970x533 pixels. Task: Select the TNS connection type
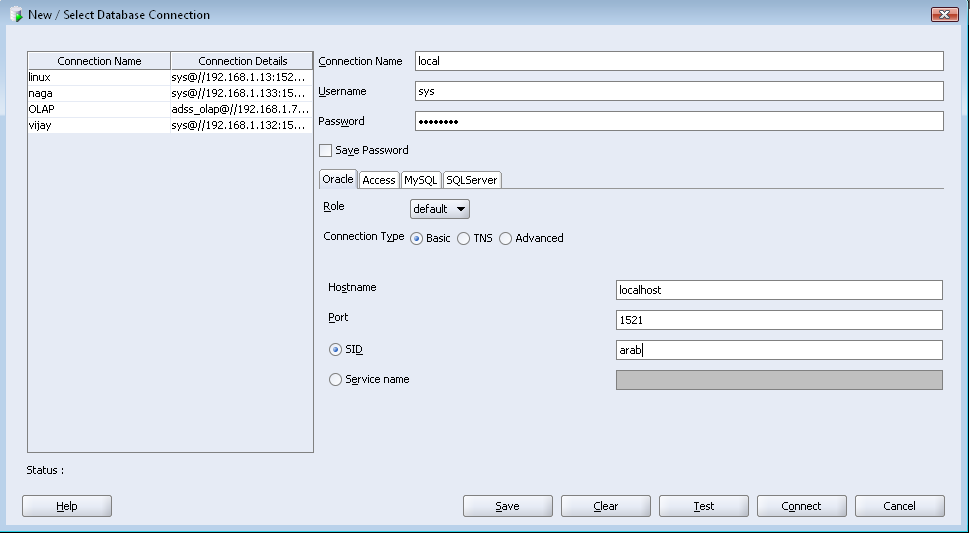pyautogui.click(x=463, y=239)
